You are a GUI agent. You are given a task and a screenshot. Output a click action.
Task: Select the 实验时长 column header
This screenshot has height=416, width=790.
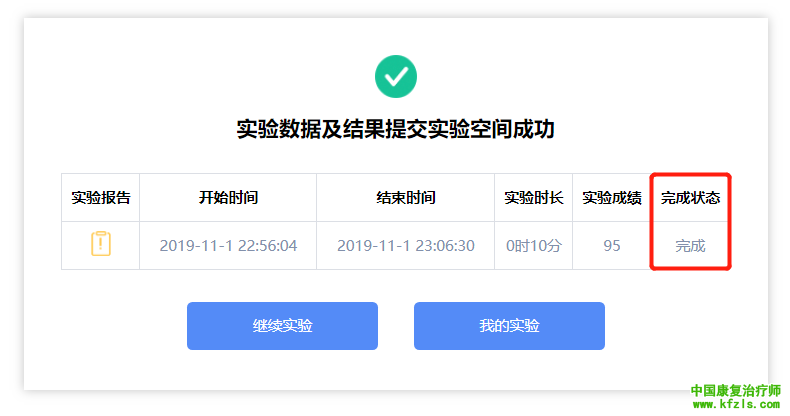(533, 197)
